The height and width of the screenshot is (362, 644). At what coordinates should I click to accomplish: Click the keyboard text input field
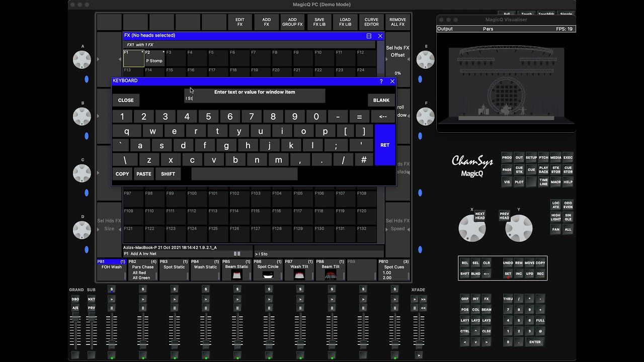coord(255,96)
